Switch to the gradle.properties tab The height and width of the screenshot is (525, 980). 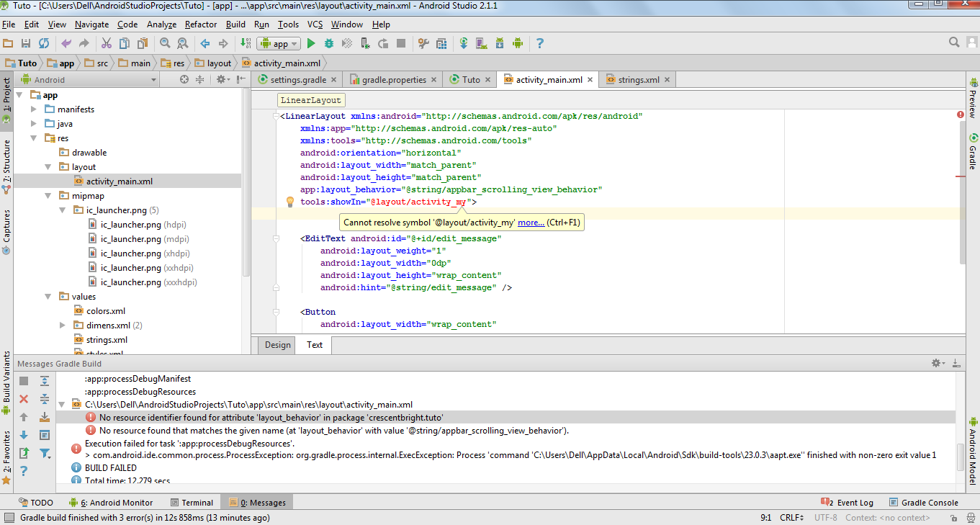394,80
